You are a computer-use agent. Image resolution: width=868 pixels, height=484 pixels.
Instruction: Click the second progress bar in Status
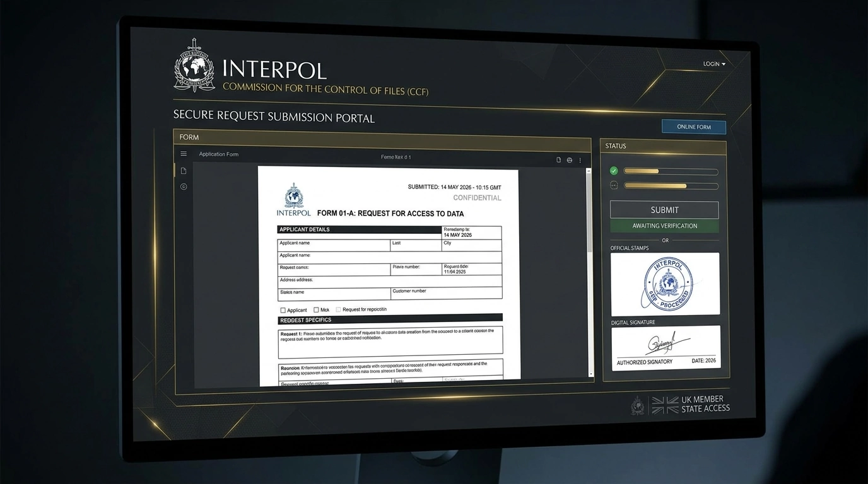click(671, 186)
